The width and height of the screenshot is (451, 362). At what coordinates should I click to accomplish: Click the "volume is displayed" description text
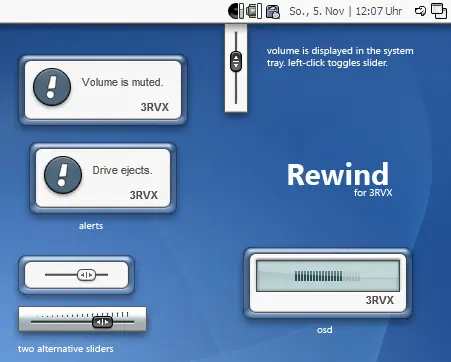pos(340,57)
